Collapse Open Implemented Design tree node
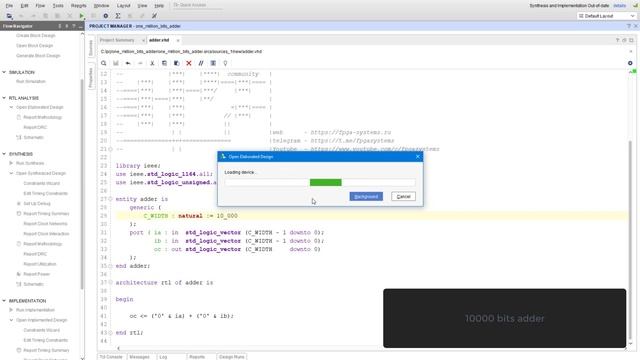Image resolution: width=640 pixels, height=360 pixels. click(x=11, y=320)
